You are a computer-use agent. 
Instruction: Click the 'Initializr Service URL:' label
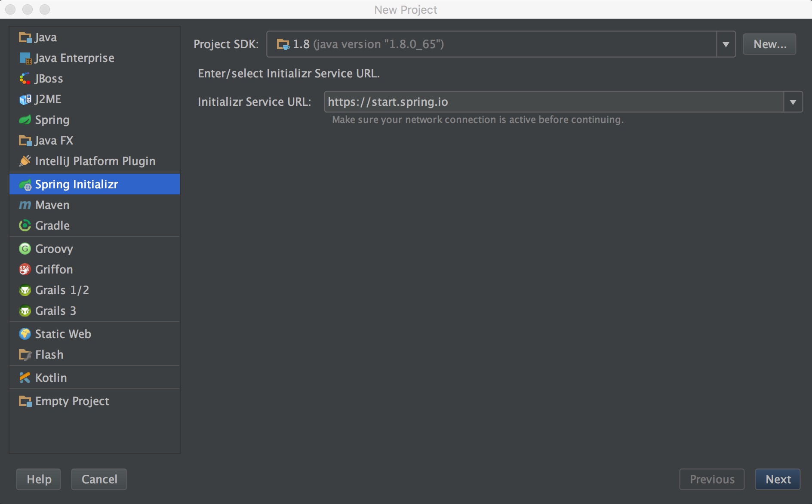[254, 102]
